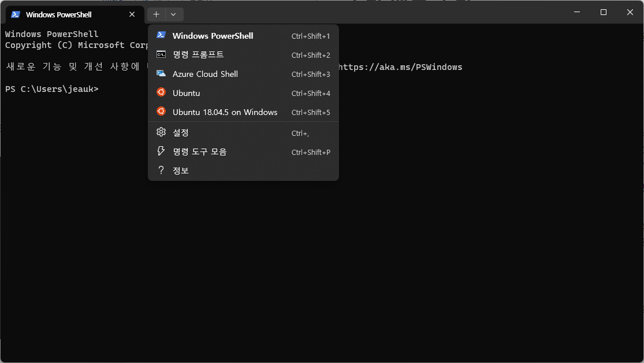Screen dimensions: 644x363
Task: Click the https://aka.ms/PSWindows link text
Action: 400,67
